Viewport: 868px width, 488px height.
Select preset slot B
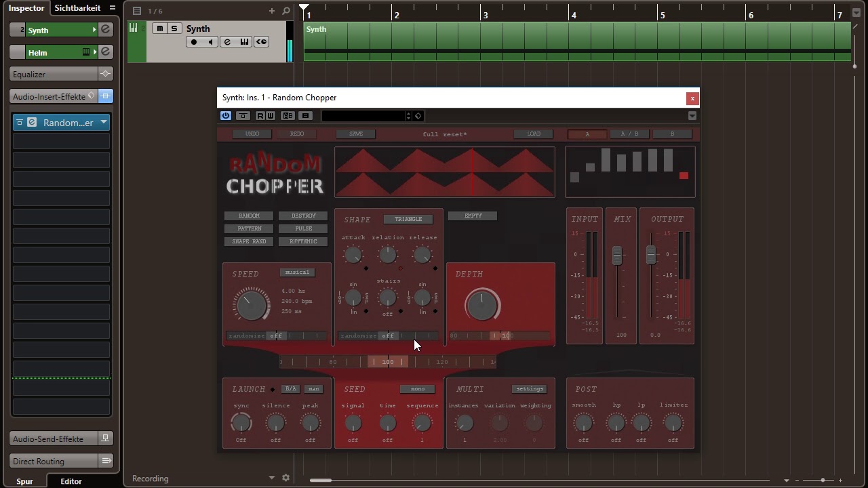pos(672,134)
